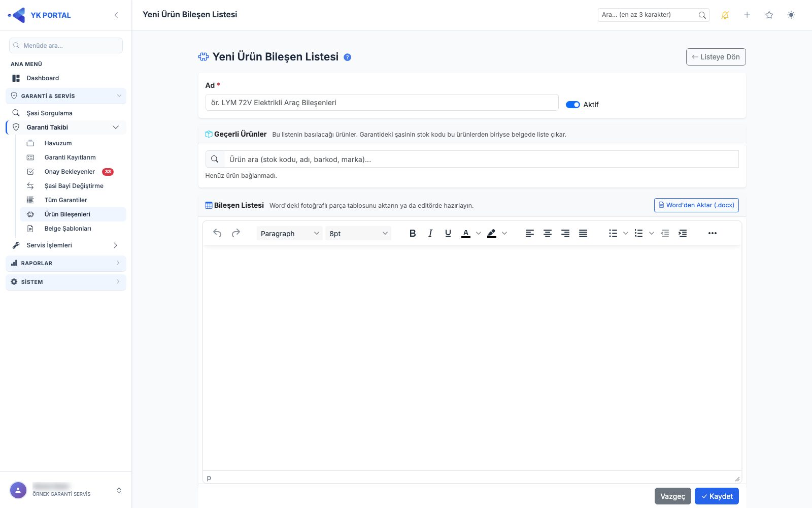Apply text color with the A swatch
This screenshot has height=508, width=812.
pos(466,233)
